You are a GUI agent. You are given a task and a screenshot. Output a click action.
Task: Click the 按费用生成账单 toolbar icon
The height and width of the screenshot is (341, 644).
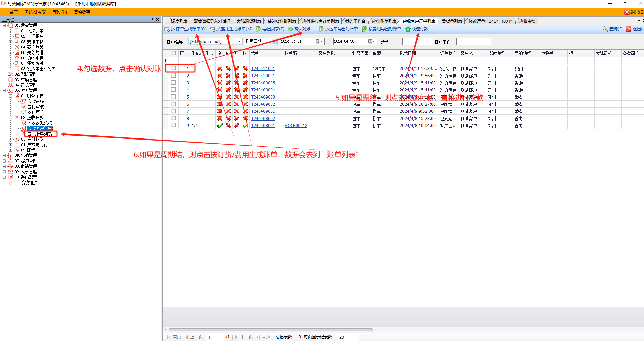tap(212, 29)
